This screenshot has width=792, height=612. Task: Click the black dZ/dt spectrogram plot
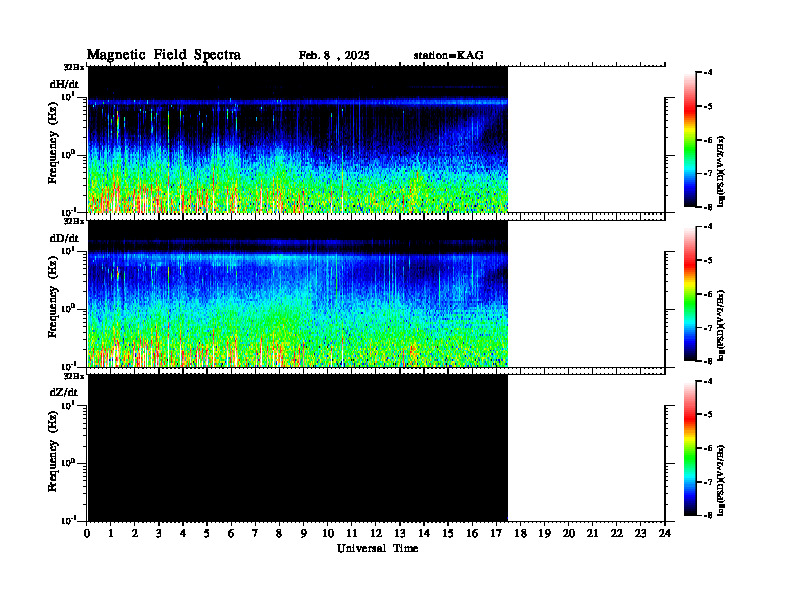298,448
